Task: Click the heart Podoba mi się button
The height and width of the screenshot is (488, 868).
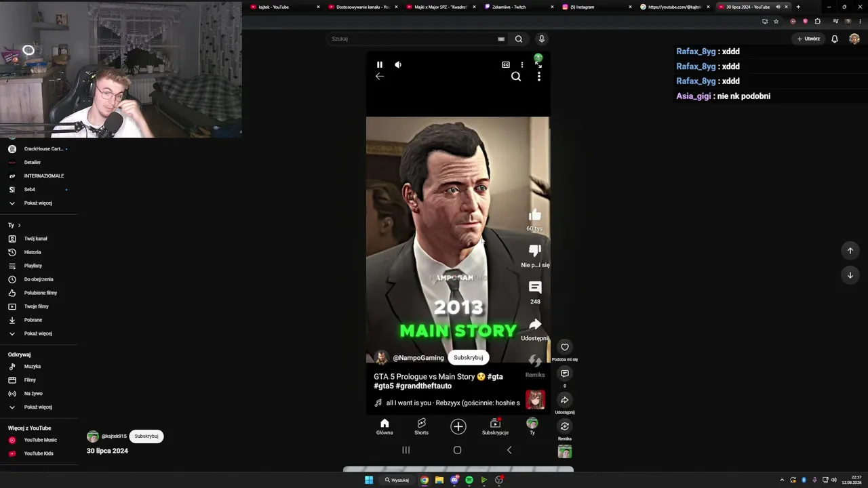Action: click(564, 347)
